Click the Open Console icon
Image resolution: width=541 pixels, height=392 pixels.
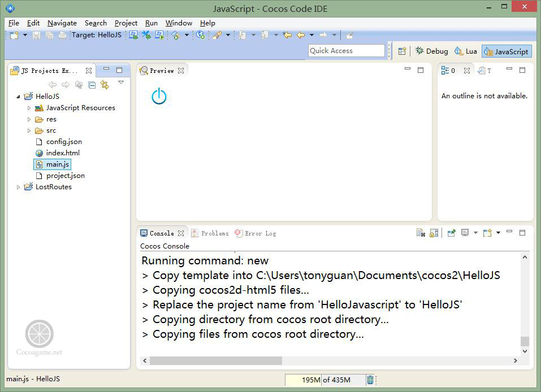(487, 233)
